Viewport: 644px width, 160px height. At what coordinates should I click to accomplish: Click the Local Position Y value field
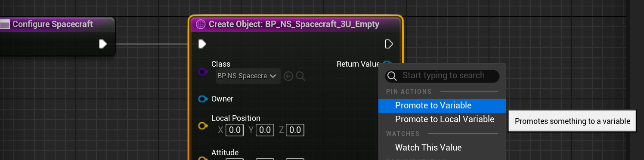(x=265, y=129)
